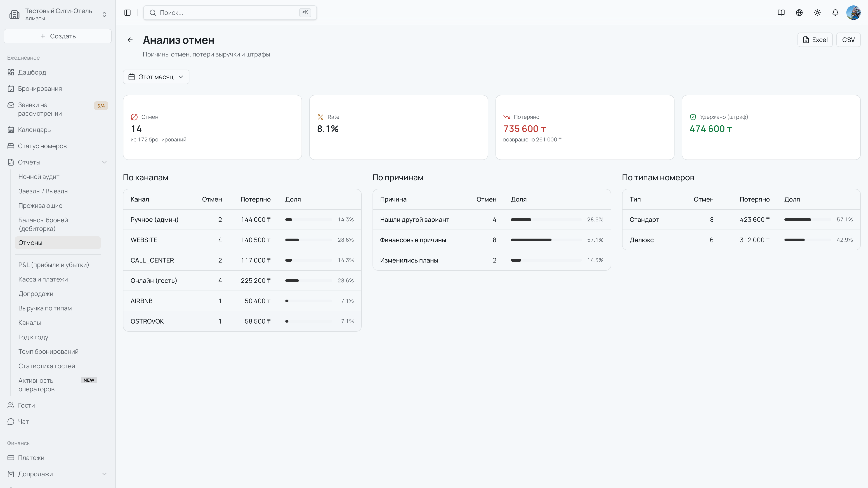Click the OSTROVOK channel row
Screen dimensions: 868x488
(242, 321)
